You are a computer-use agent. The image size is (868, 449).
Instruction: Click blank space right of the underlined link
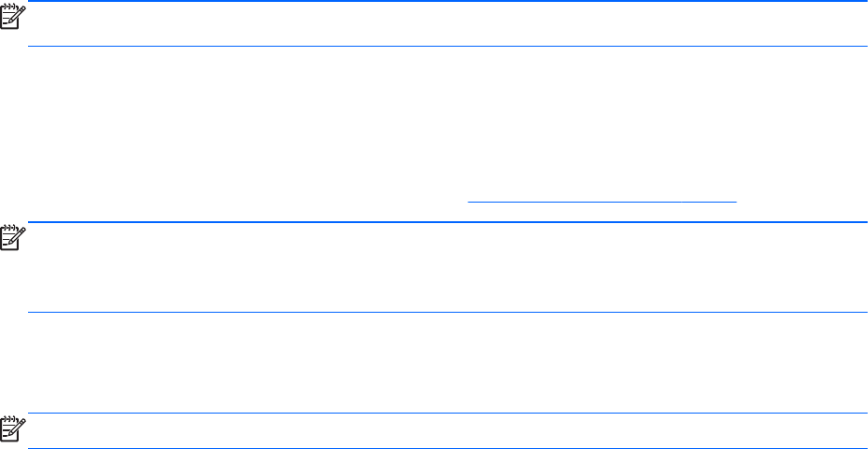[803, 199]
